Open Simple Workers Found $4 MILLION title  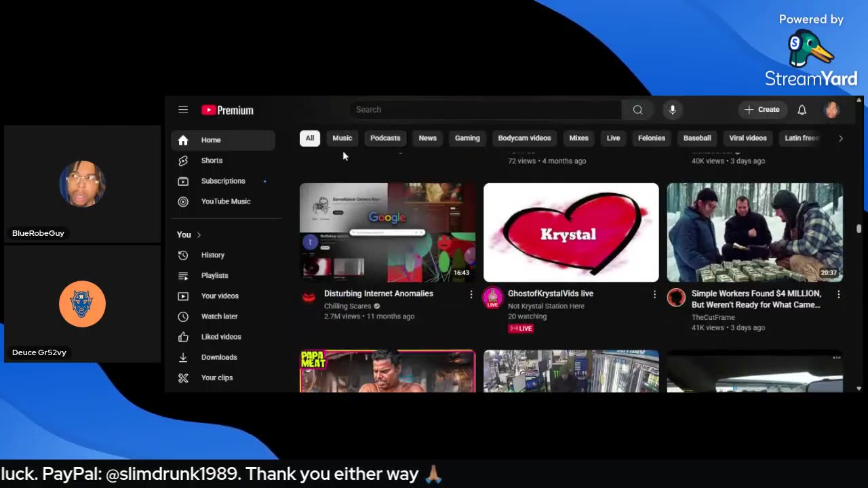tap(756, 299)
